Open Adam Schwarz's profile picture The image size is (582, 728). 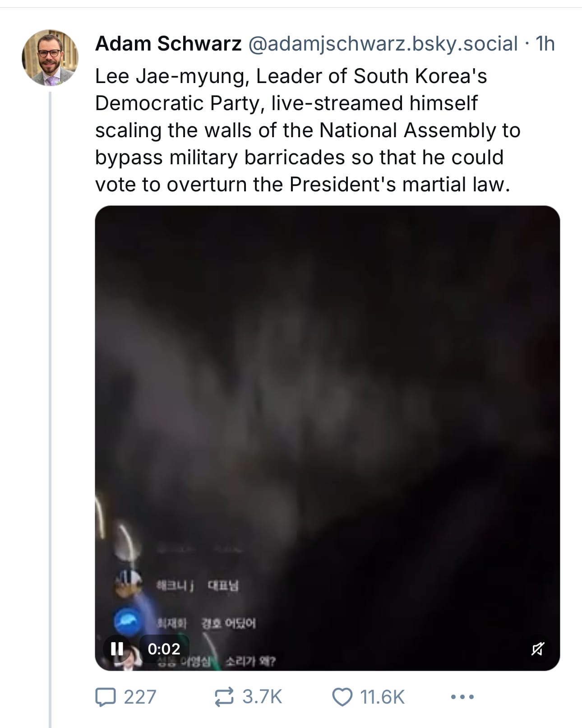click(50, 58)
